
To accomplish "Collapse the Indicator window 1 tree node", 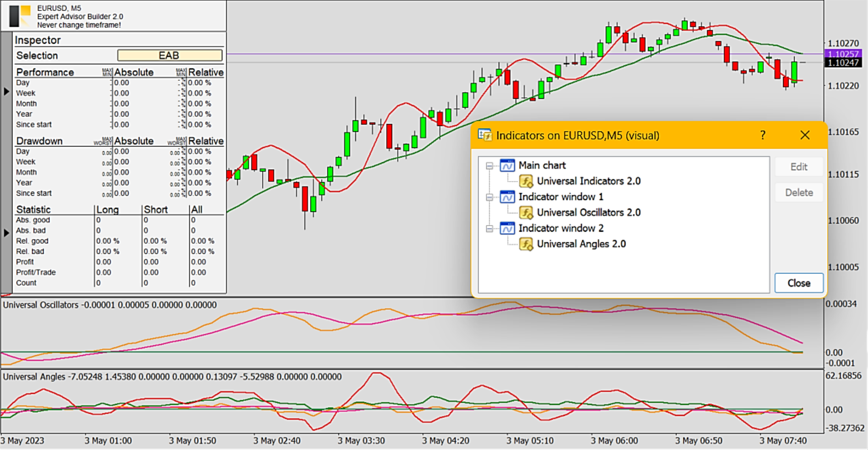I will tap(490, 197).
